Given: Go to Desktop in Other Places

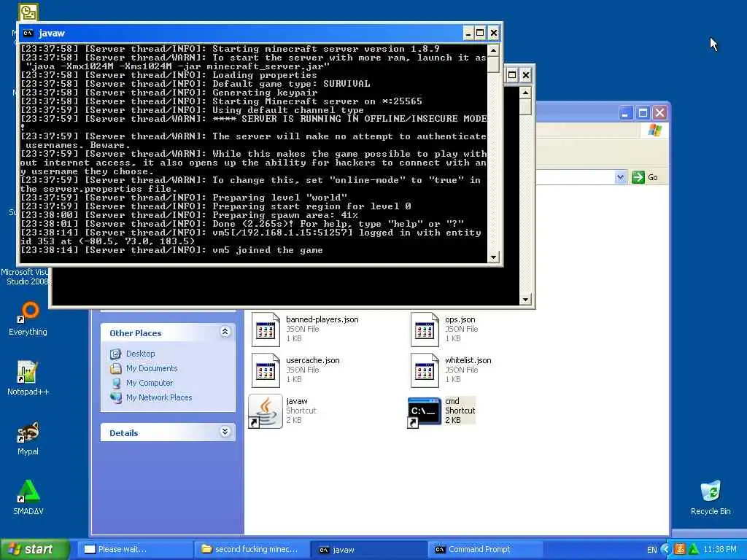Looking at the screenshot, I should point(140,354).
